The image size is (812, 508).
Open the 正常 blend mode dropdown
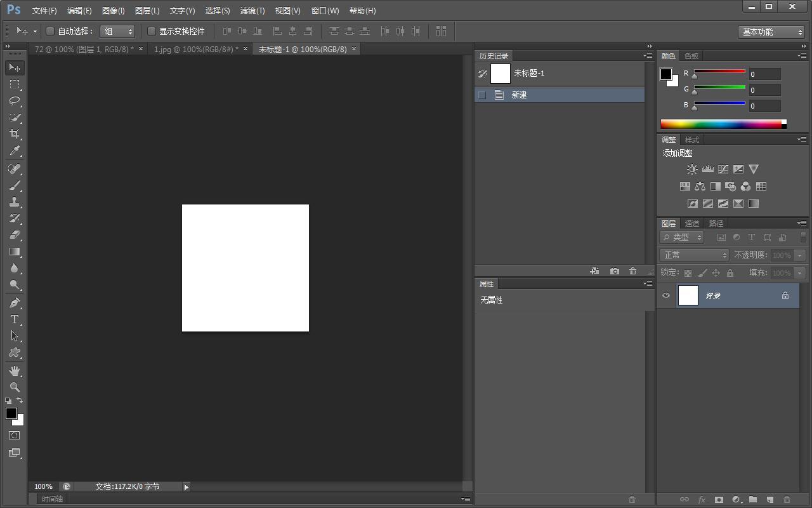tap(694, 255)
